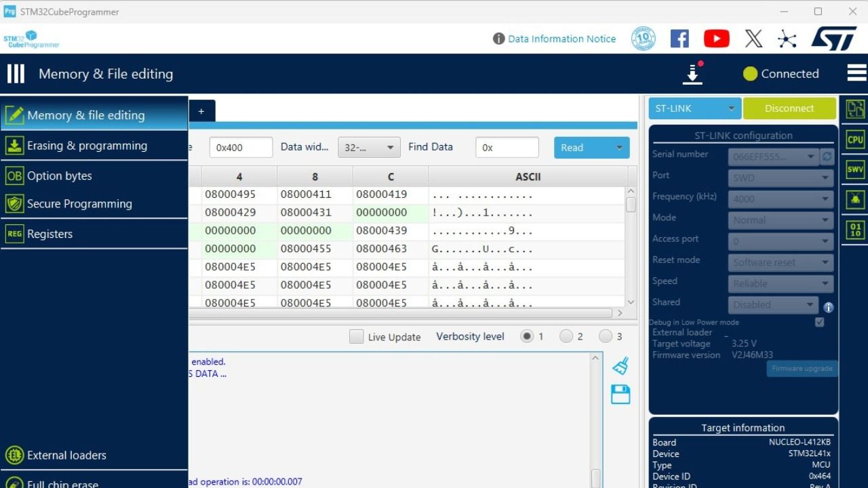Open the ST-LINK interface dropdown
The height and width of the screenshot is (488, 868).
[695, 108]
